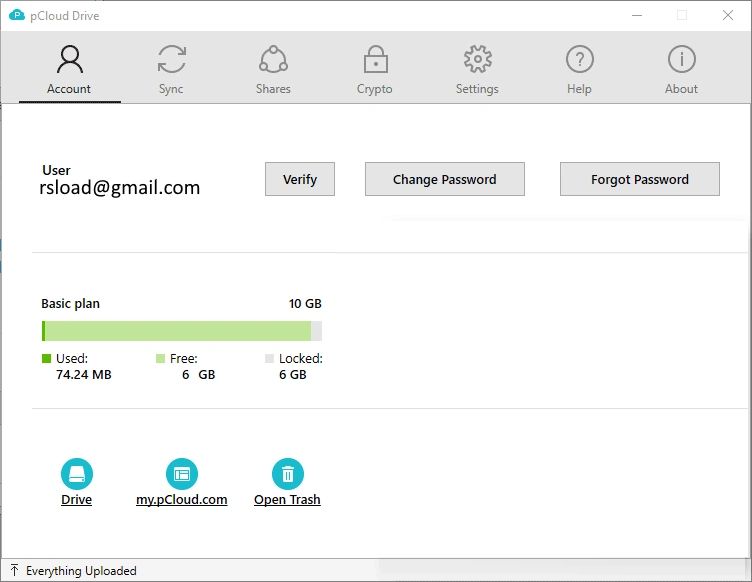Click the trash can icon
This screenshot has width=752, height=582.
pyautogui.click(x=288, y=474)
